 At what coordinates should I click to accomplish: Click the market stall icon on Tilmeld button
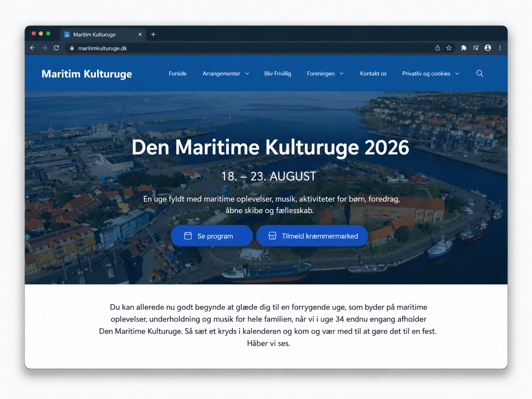[272, 236]
